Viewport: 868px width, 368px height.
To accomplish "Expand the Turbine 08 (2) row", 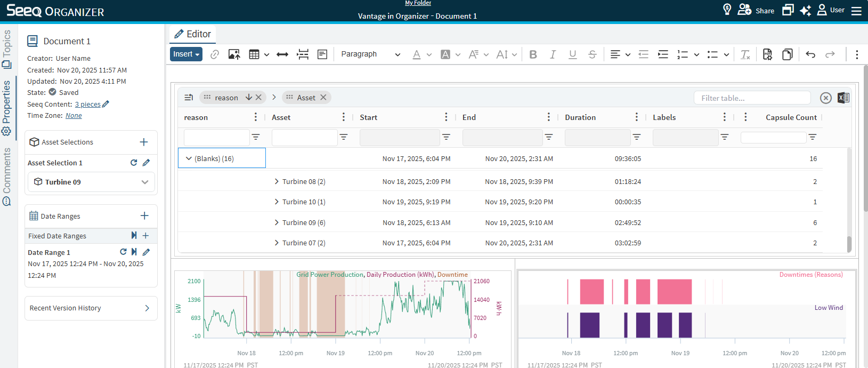I will 277,181.
